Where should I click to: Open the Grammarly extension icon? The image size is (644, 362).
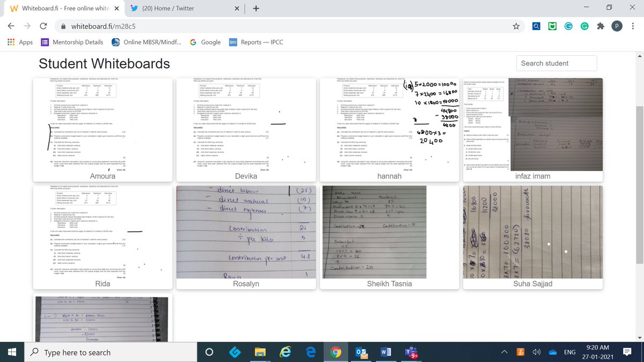coord(584,26)
